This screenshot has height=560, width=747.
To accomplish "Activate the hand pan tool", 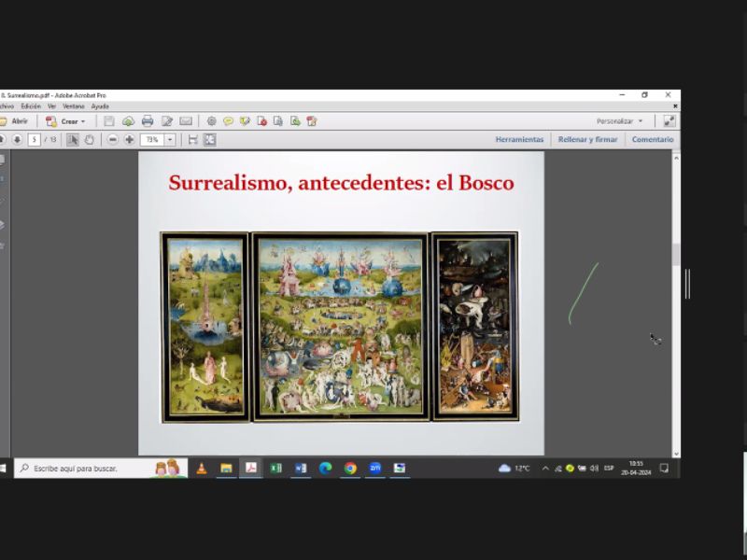I will click(x=89, y=139).
